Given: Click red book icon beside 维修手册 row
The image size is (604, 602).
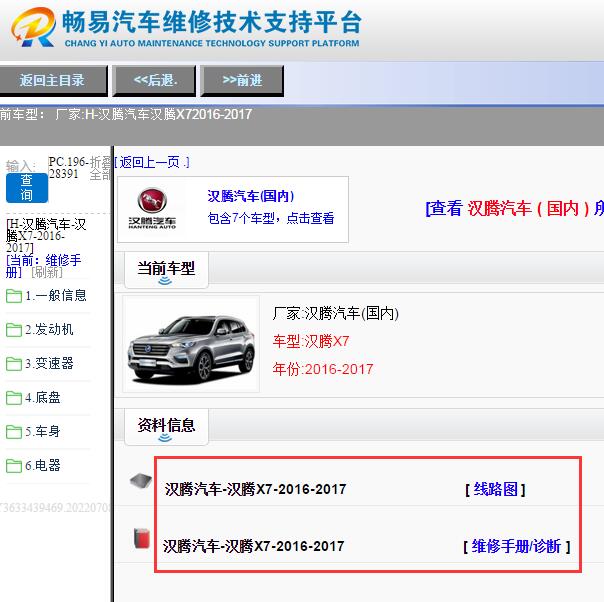Looking at the screenshot, I should pos(142,538).
